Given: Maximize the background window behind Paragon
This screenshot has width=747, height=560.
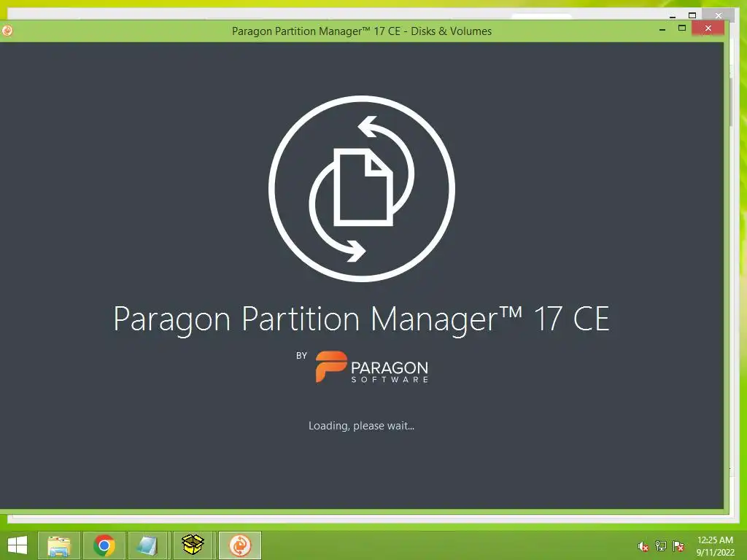Looking at the screenshot, I should [x=693, y=15].
